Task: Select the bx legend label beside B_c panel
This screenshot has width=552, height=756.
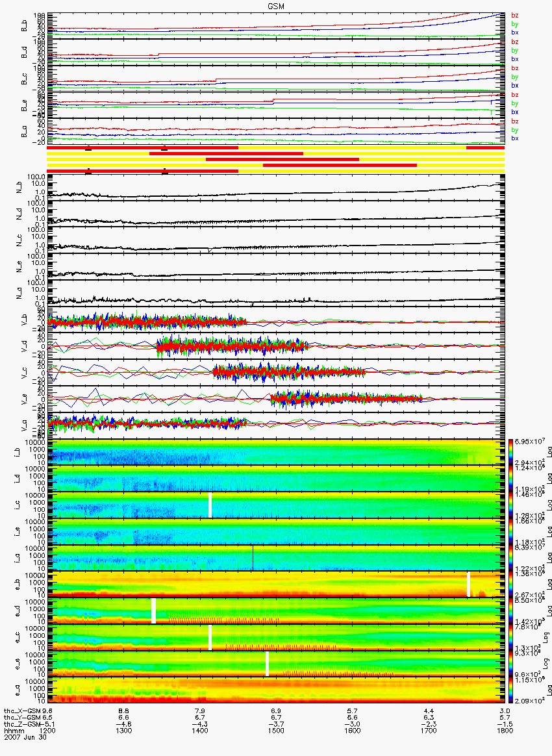Action: 515,85
